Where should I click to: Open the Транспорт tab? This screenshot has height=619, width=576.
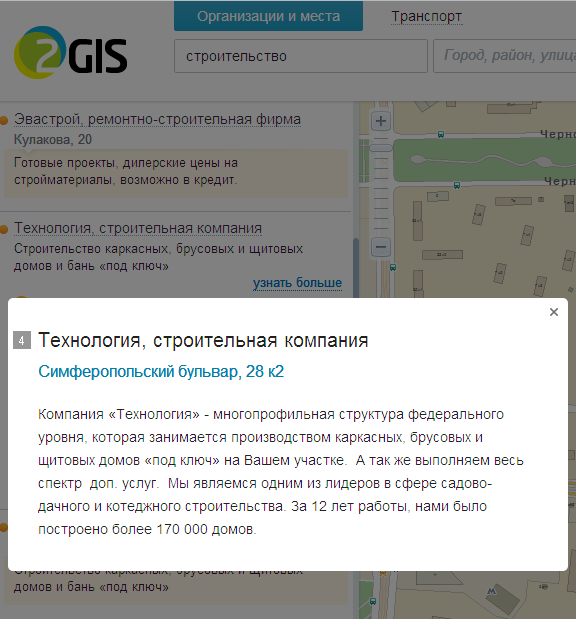(x=426, y=17)
